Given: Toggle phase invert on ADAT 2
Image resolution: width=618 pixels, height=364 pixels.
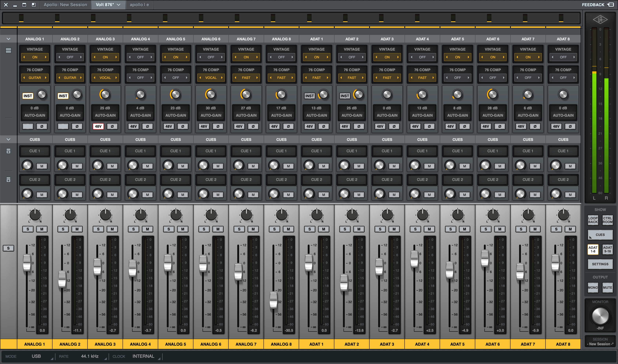Looking at the screenshot, I should (359, 126).
